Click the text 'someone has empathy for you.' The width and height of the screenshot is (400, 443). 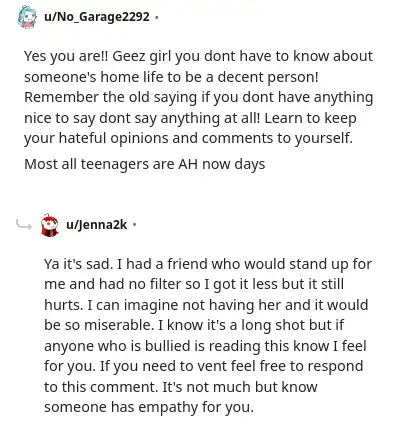click(x=149, y=407)
